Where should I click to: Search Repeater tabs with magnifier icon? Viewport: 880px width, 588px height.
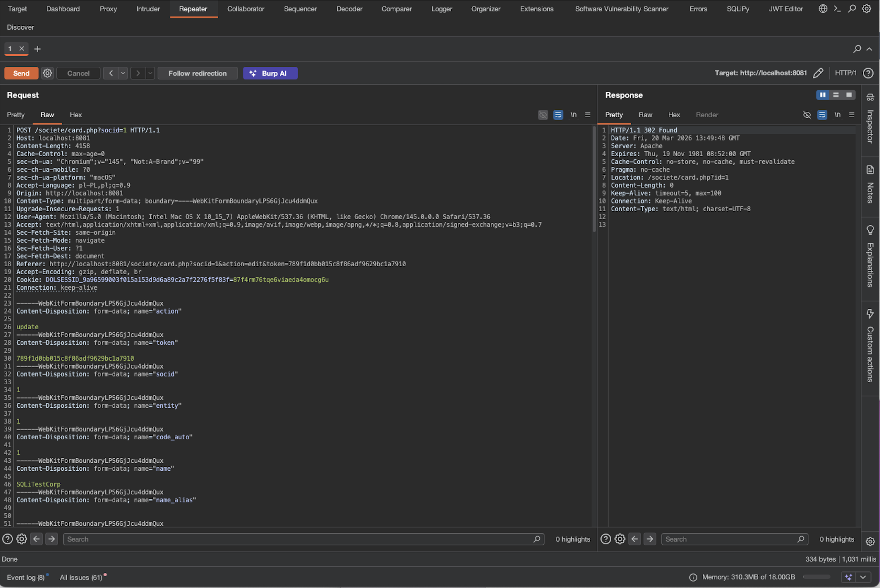click(857, 49)
